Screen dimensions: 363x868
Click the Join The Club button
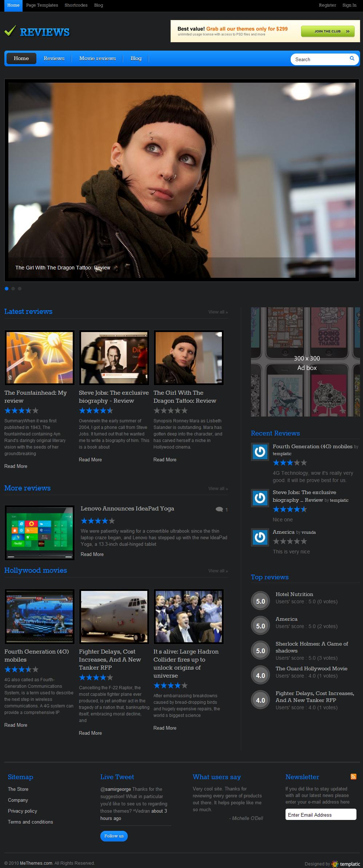328,31
